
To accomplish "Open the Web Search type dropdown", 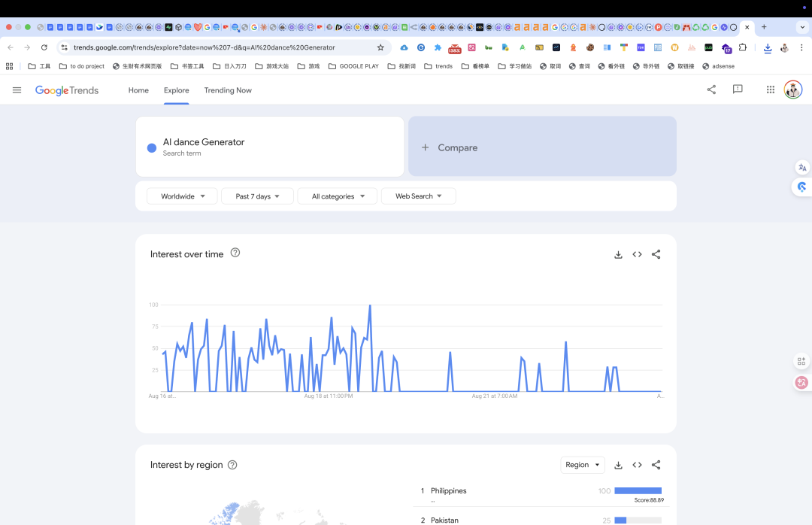I will click(419, 196).
